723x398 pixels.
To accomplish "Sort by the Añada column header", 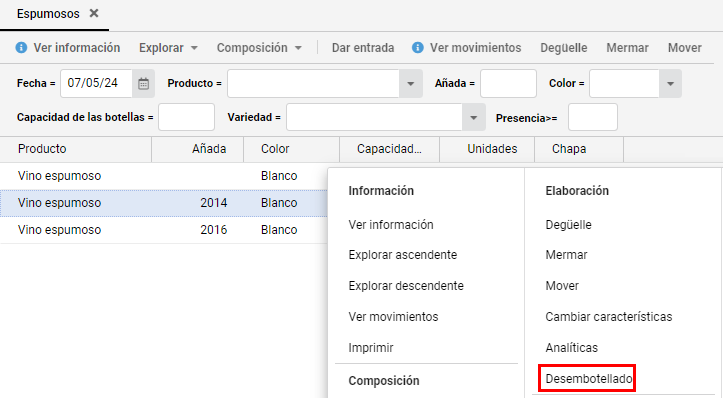I will pyautogui.click(x=197, y=149).
